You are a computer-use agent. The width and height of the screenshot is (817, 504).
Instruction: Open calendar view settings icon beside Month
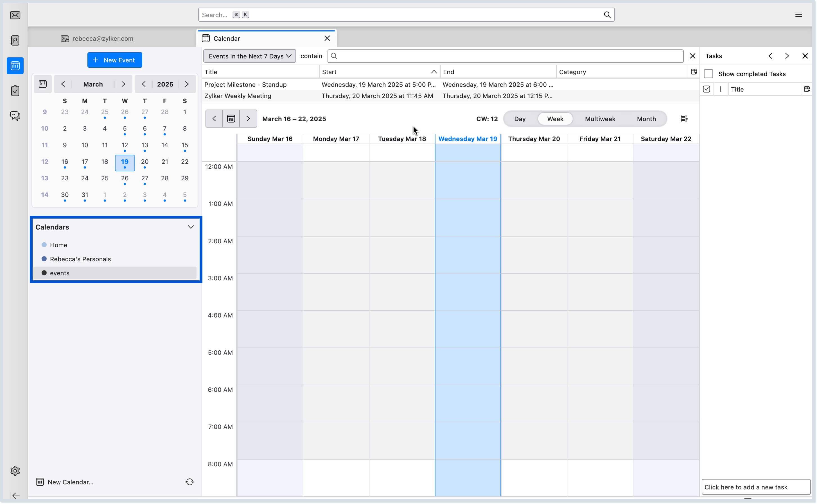[x=684, y=118]
